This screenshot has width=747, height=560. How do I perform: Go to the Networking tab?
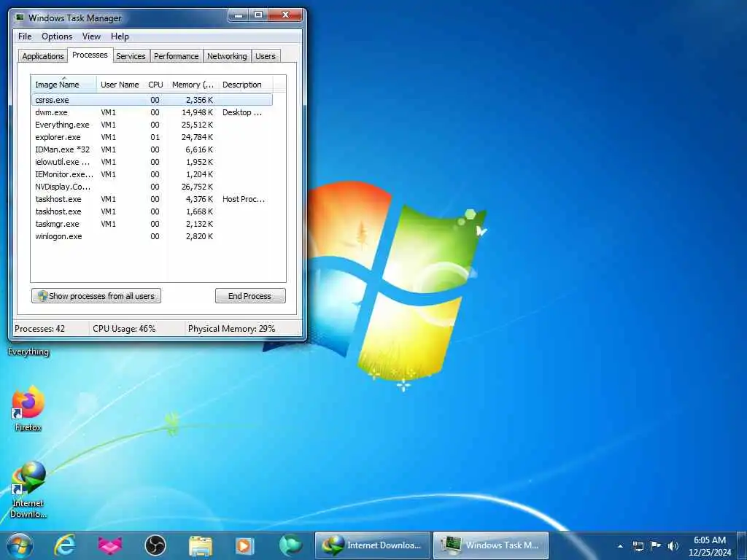[228, 56]
